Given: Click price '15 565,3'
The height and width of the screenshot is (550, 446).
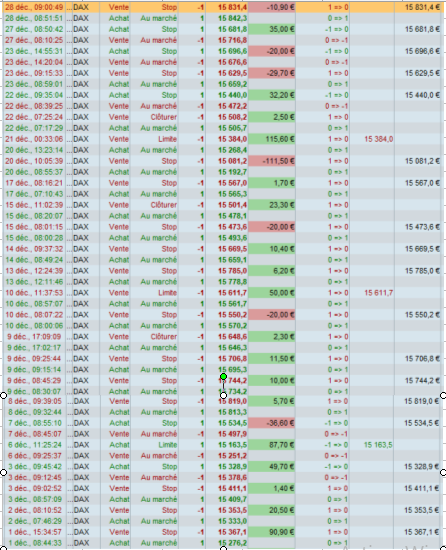Looking at the screenshot, I should [232, 194].
